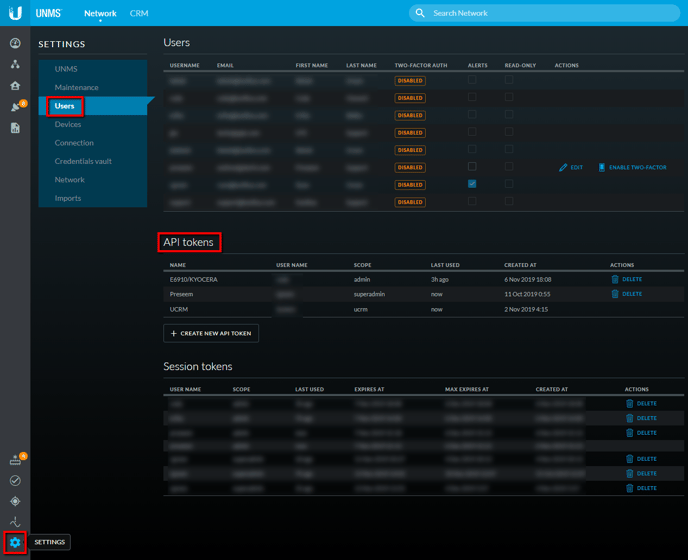This screenshot has height=560, width=688.
Task: Open the Sites house icon in sidebar
Action: 15,86
